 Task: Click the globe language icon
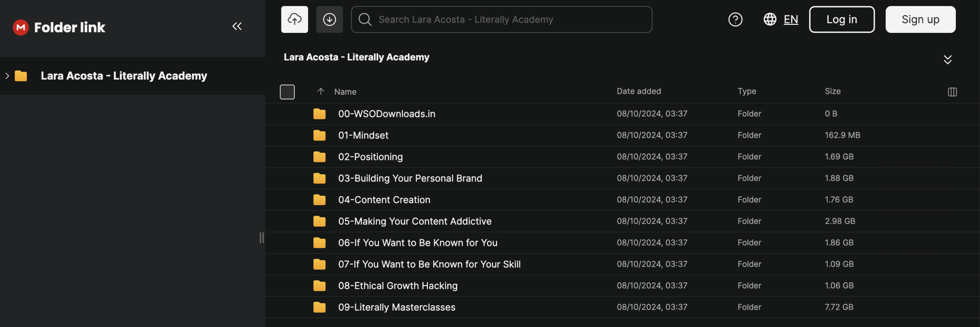tap(770, 20)
